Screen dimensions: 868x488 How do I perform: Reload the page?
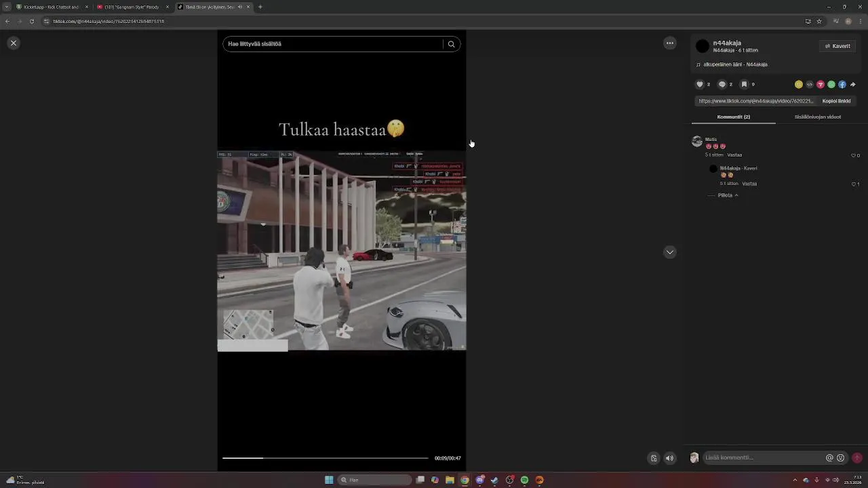coord(31,21)
